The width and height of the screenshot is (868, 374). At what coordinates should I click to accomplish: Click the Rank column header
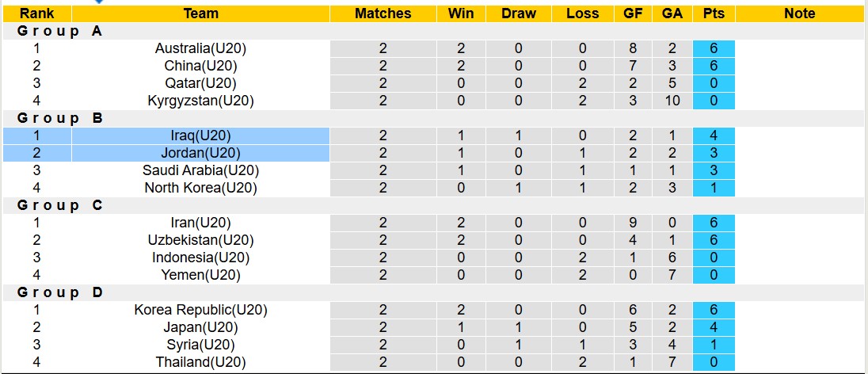[36, 13]
